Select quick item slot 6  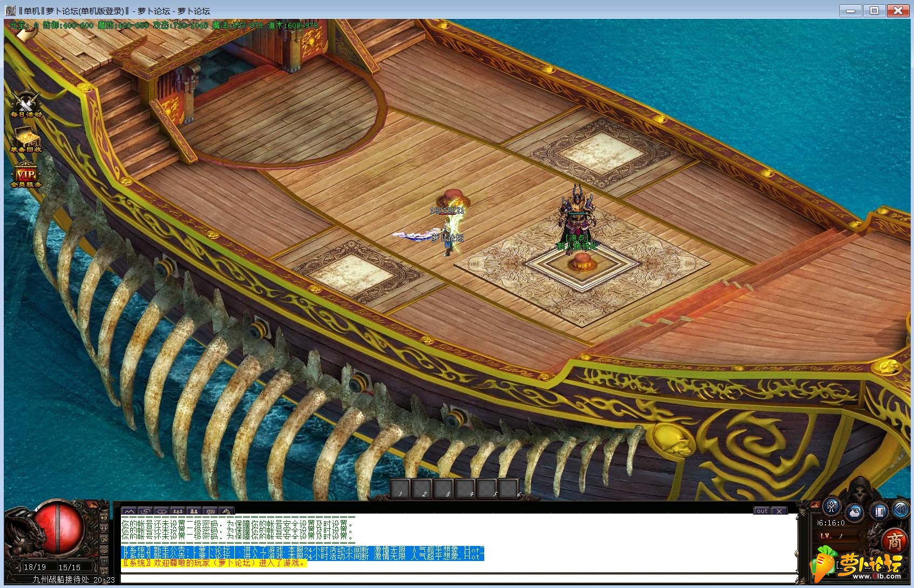pyautogui.click(x=508, y=488)
